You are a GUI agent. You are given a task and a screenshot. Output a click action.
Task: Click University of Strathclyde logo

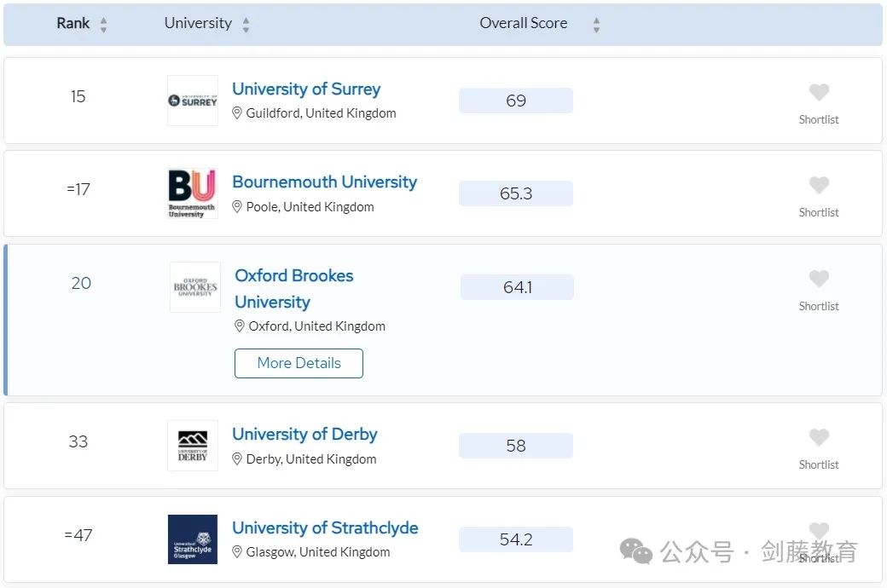point(193,539)
